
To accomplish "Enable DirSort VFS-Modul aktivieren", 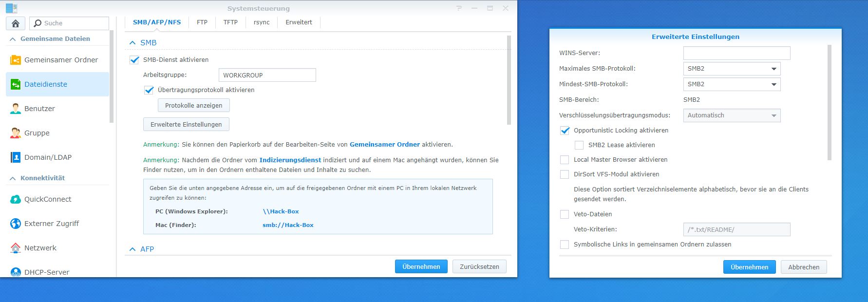I will (x=565, y=174).
